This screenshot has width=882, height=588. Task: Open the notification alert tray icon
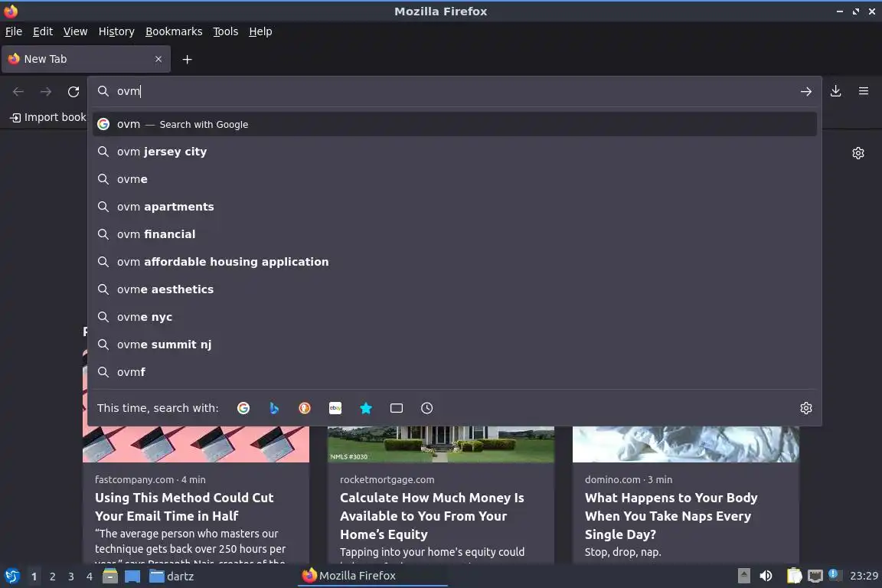pyautogui.click(x=834, y=574)
